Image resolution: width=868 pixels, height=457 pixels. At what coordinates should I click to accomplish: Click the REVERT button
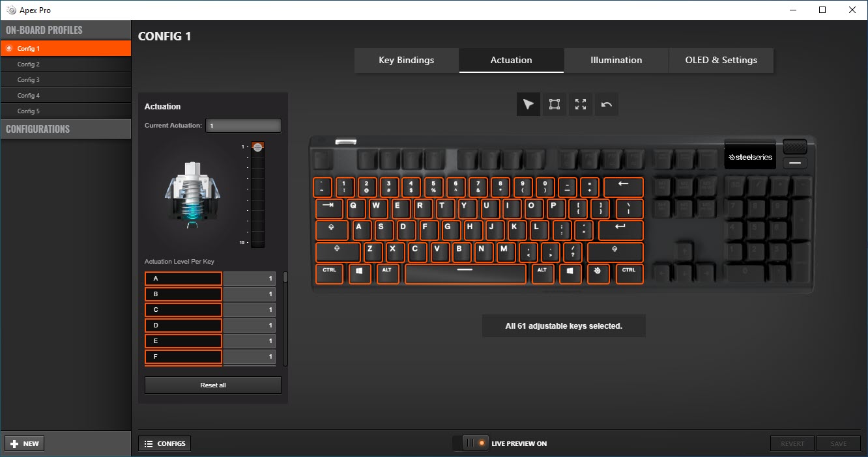[x=792, y=443]
